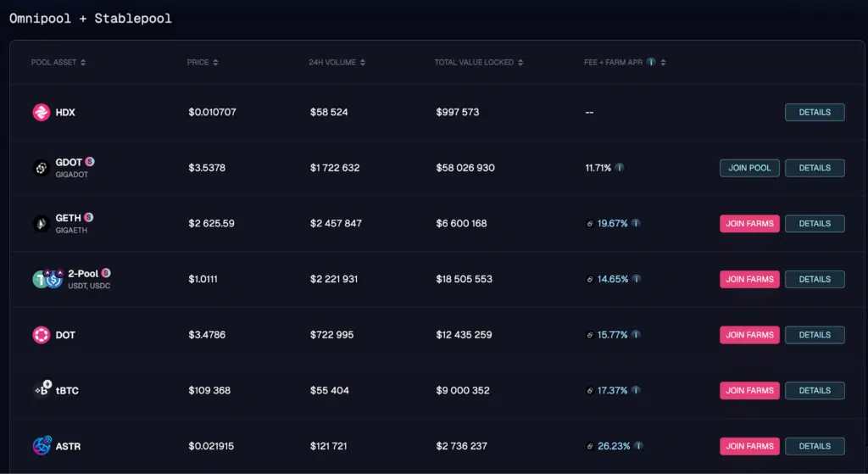This screenshot has height=474, width=868.
Task: Open Details for the HDX pool
Action: (815, 112)
